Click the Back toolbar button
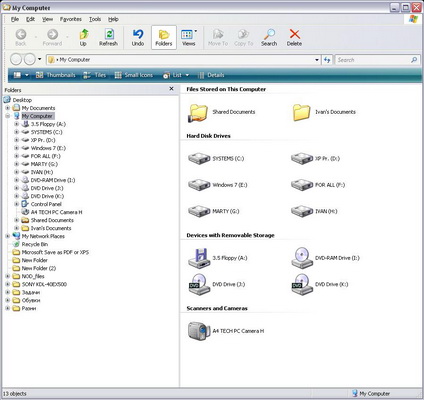 tap(21, 37)
